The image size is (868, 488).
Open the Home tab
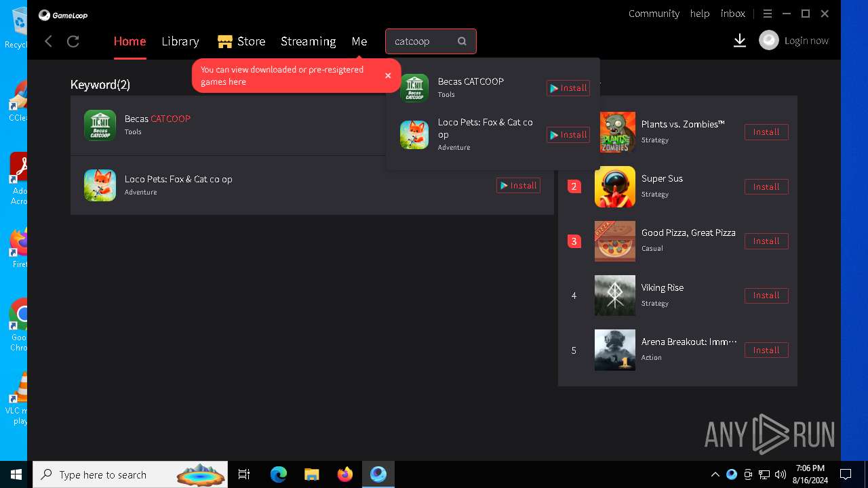pyautogui.click(x=130, y=41)
